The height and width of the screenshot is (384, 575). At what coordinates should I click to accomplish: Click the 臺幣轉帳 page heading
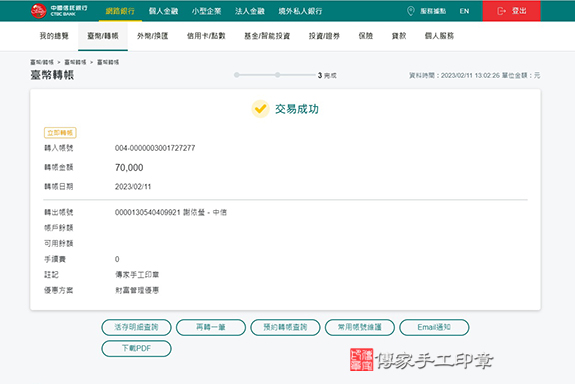coord(52,75)
